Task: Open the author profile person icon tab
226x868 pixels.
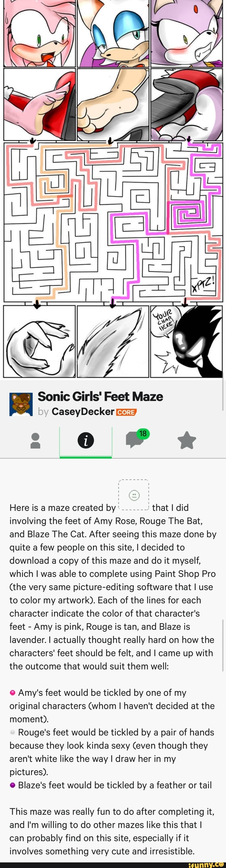Action: [35, 441]
